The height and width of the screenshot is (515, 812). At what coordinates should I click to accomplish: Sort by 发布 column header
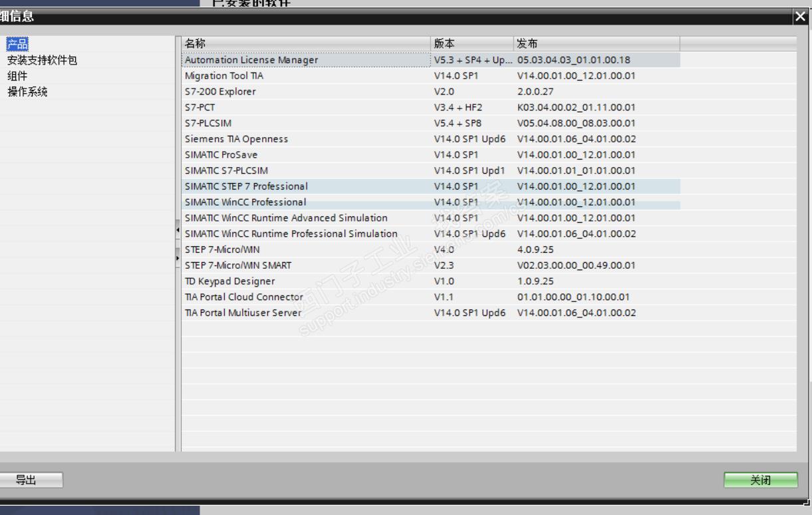coord(597,44)
